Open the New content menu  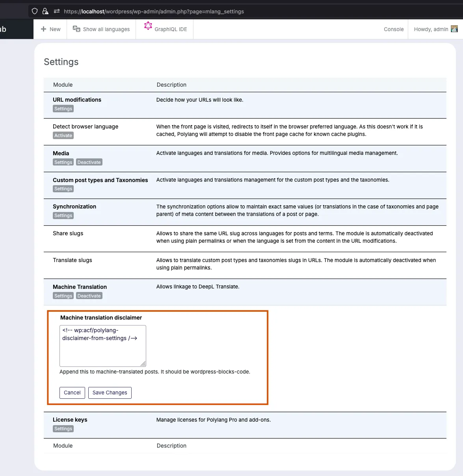[50, 29]
